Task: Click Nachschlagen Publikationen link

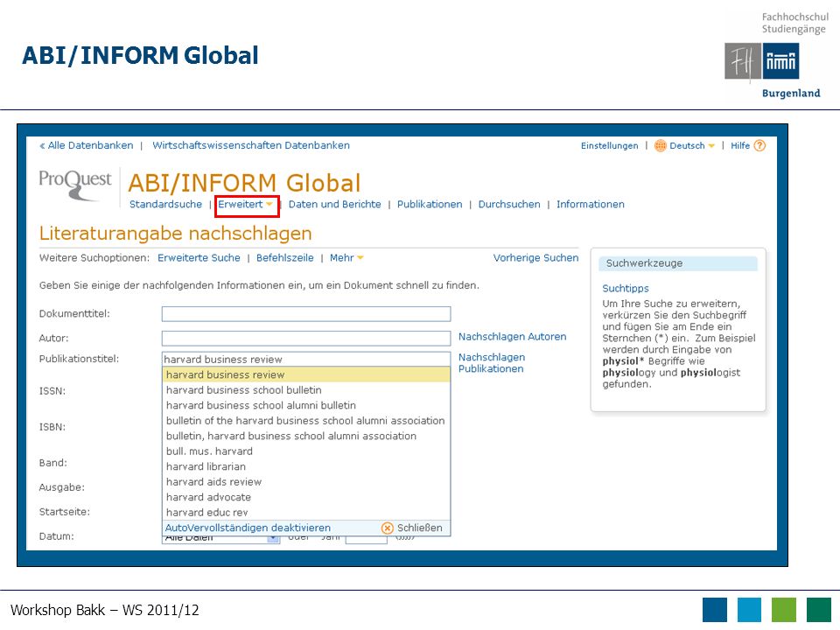Action: pyautogui.click(x=491, y=362)
